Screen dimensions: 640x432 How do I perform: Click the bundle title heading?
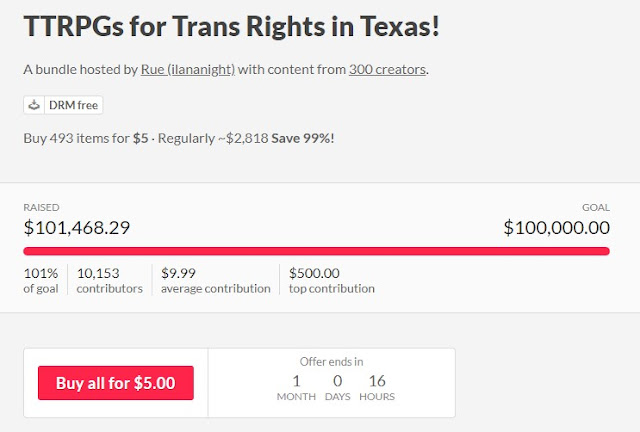pyautogui.click(x=231, y=26)
